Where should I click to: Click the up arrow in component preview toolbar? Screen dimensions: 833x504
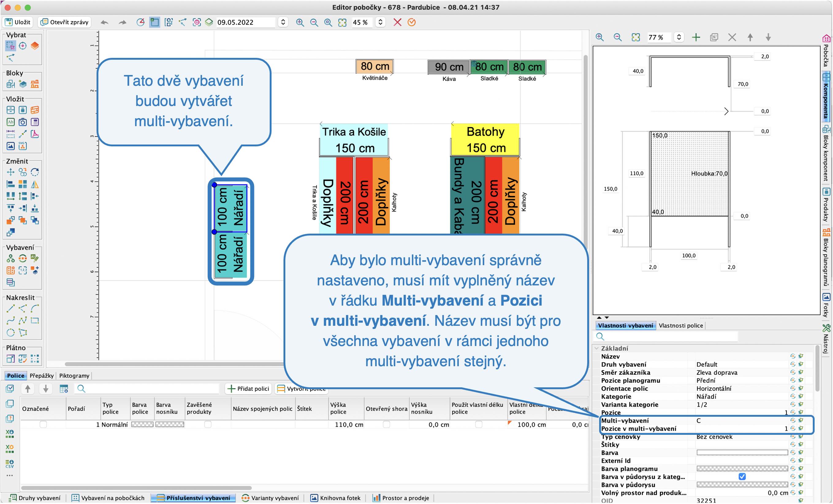750,37
